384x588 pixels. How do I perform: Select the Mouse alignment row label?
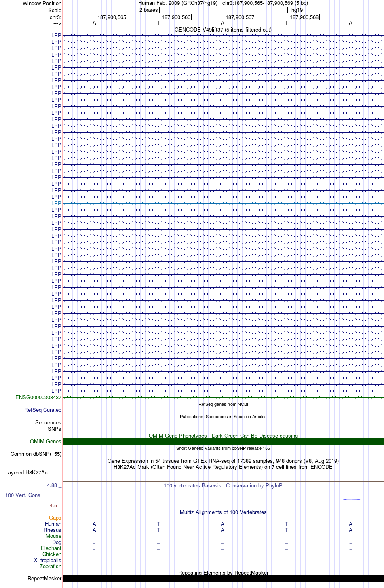pyautogui.click(x=54, y=536)
